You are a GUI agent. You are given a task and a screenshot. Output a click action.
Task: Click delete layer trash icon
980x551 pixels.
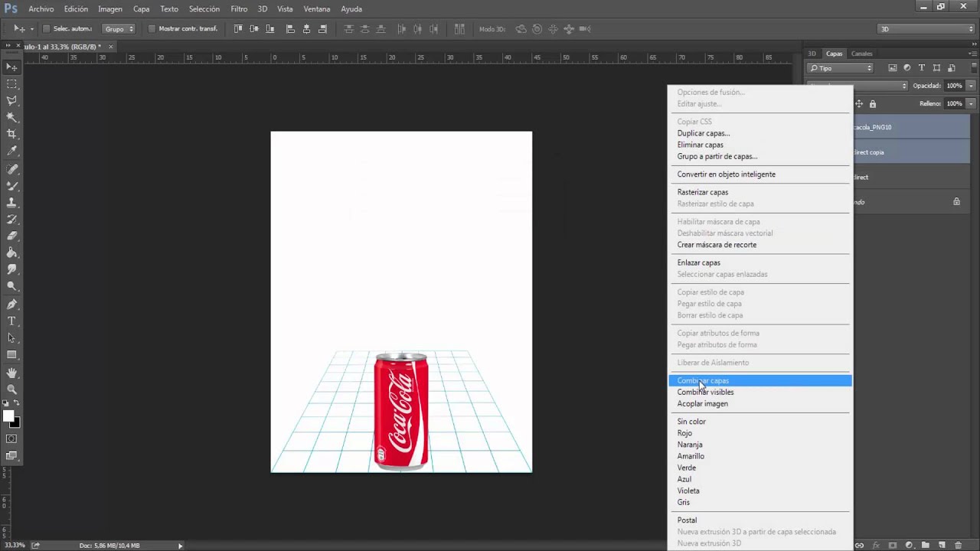(x=958, y=545)
